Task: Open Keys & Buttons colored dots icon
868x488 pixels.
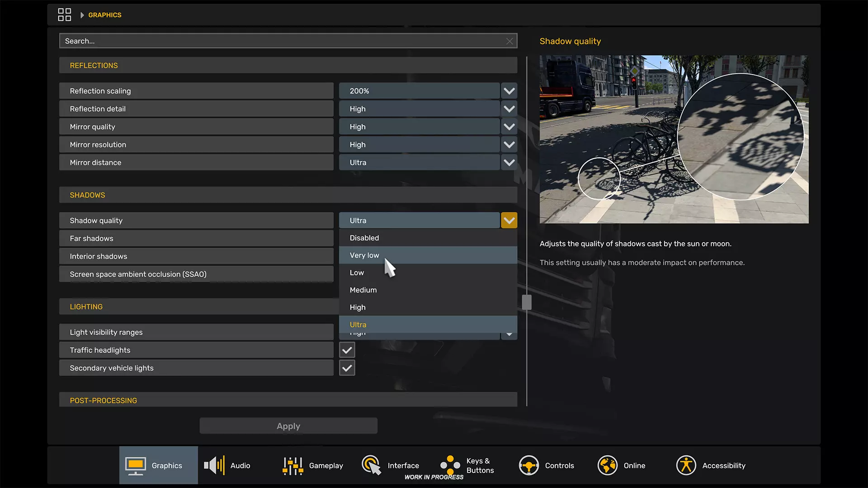Action: click(x=450, y=465)
